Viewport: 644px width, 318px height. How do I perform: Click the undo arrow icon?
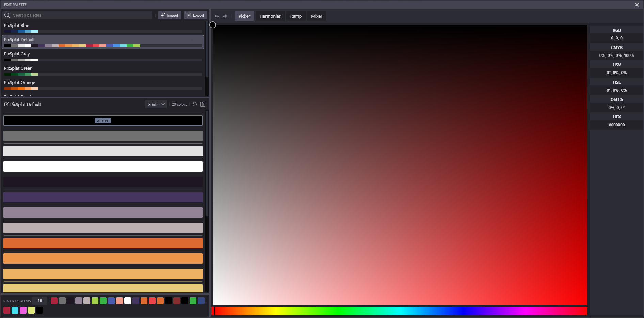coord(217,16)
